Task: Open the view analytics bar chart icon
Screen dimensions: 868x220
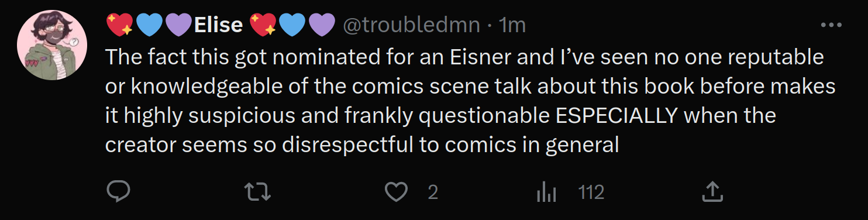Action: (546, 192)
